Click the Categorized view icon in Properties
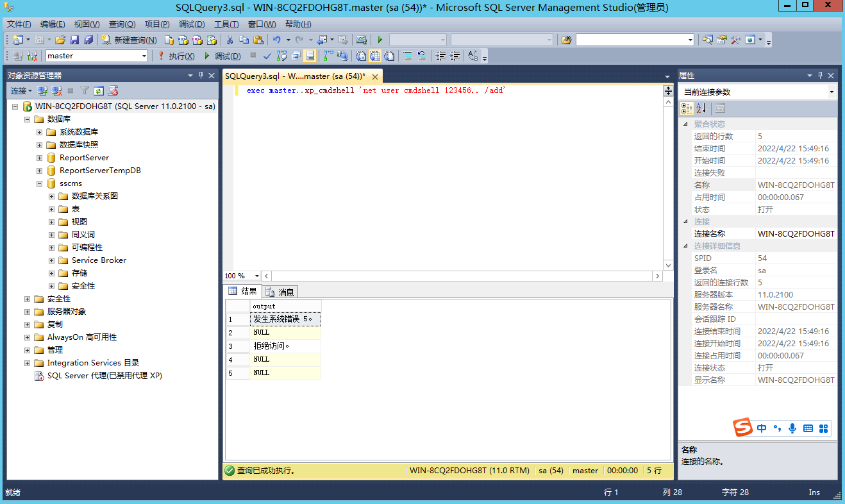Screen dimensions: 845x504 pos(687,108)
